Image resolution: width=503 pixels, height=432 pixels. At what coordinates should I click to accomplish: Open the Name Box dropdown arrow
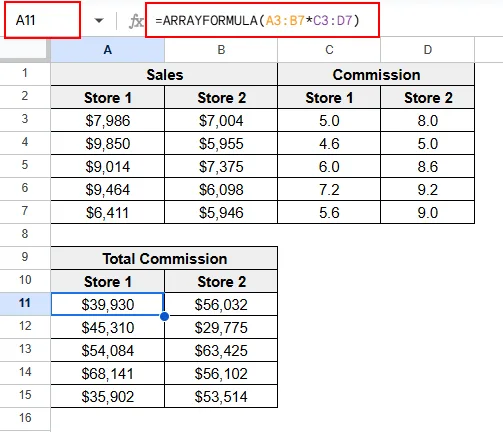99,21
